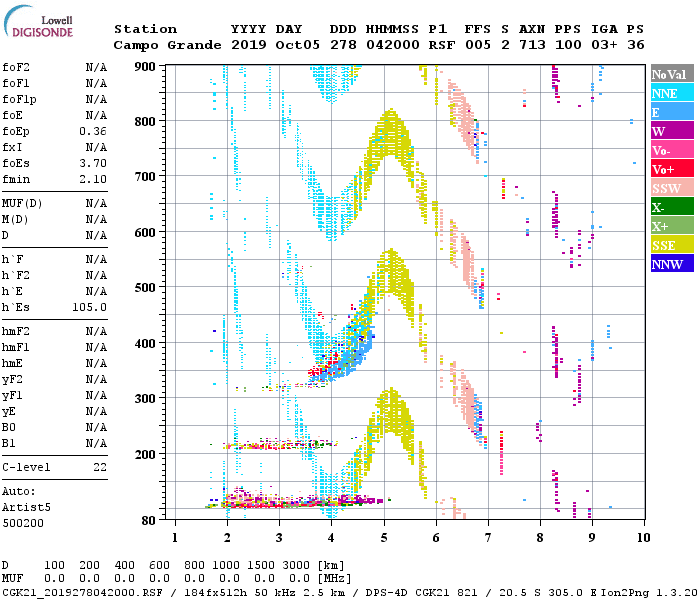Viewport: 700px width, 600px height.
Task: Select the SSE legend swatch
Action: 672,245
